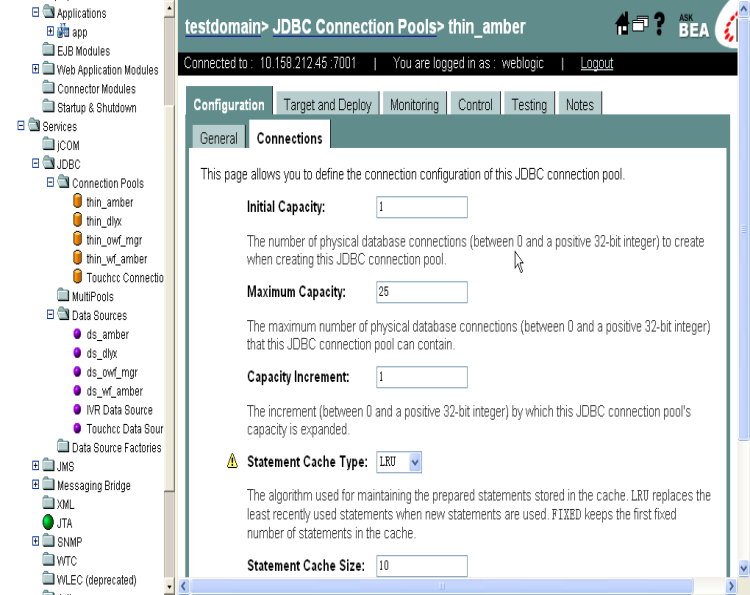The image size is (750, 595).
Task: Select the thin_amber pool cylinder icon
Action: pyautogui.click(x=77, y=201)
